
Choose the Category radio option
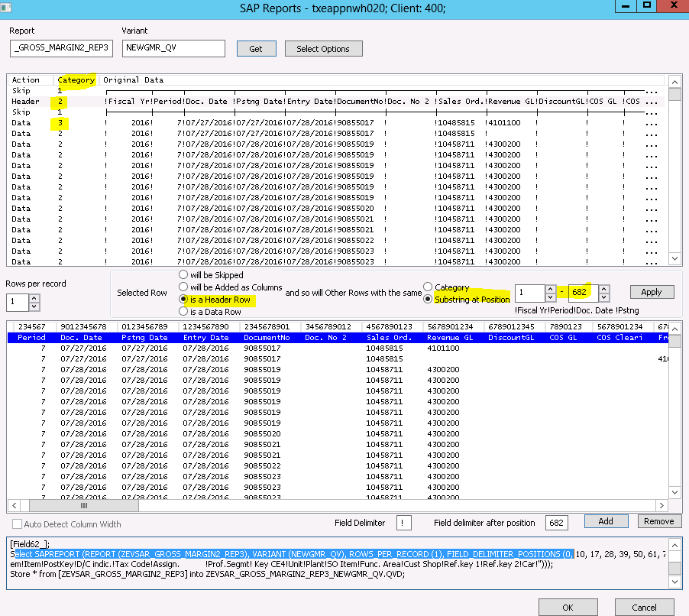coord(428,287)
